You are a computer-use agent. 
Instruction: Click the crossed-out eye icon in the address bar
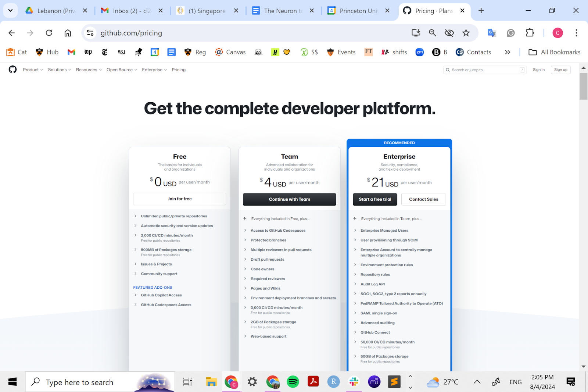coord(449,33)
